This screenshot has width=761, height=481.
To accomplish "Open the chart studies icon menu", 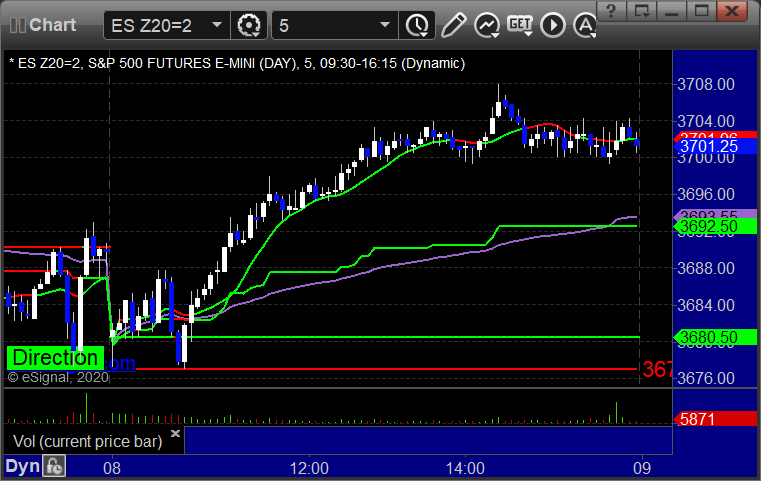I will point(487,25).
